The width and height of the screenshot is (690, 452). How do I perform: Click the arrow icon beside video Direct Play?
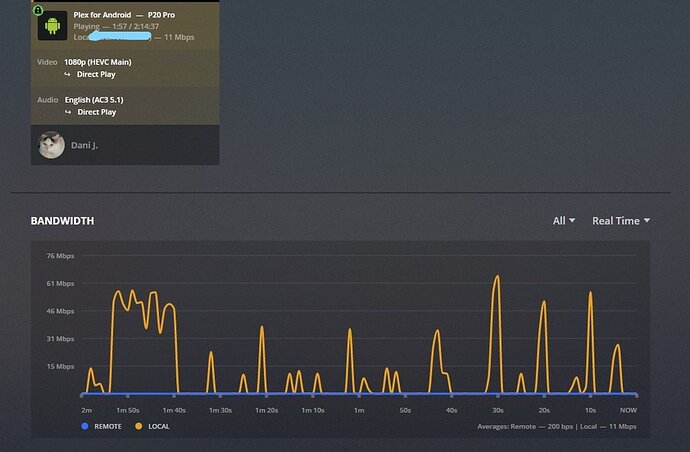pos(67,74)
